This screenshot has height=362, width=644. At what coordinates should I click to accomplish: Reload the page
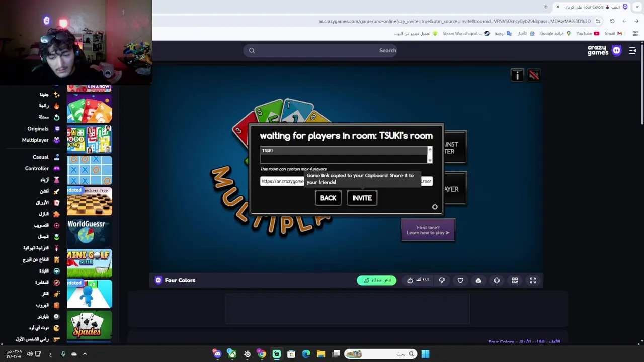pos(612,21)
